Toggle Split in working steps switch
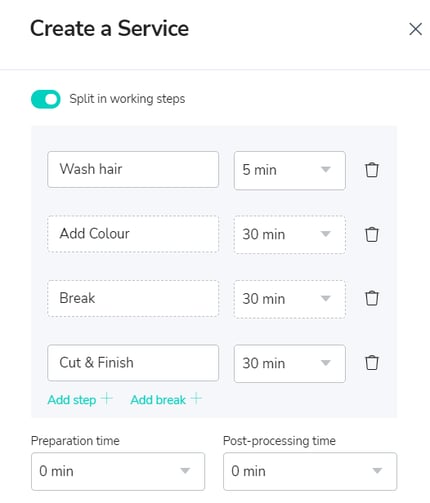The width and height of the screenshot is (430, 503). point(46,99)
